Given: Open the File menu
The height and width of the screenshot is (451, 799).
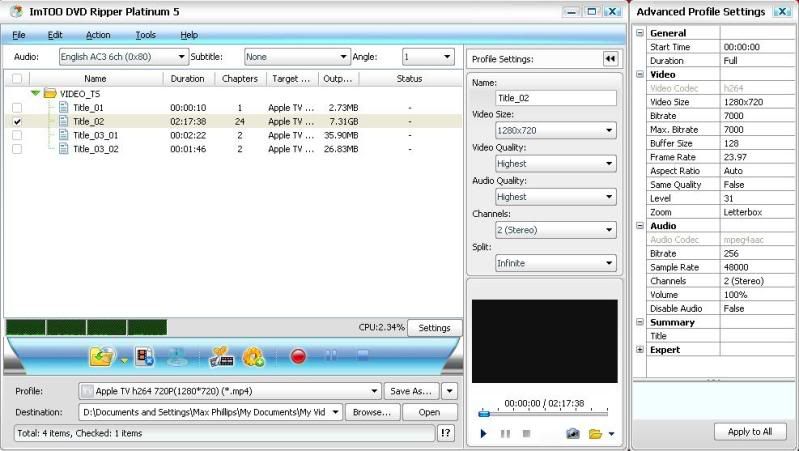Looking at the screenshot, I should pos(19,35).
